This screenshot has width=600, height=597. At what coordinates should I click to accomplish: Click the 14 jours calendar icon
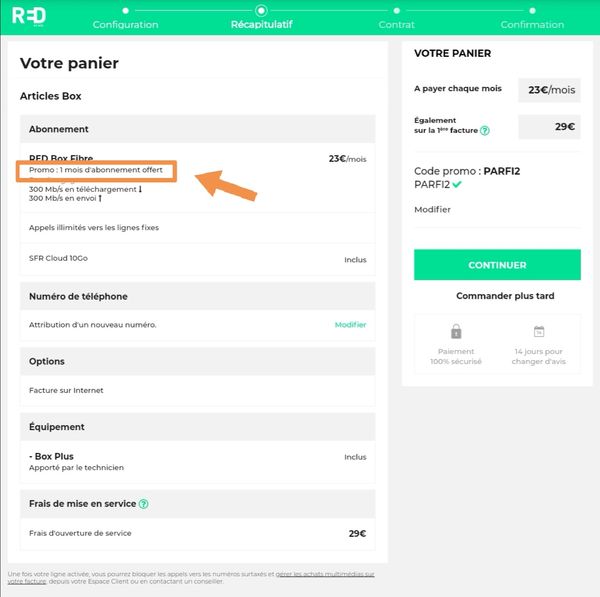point(538,332)
